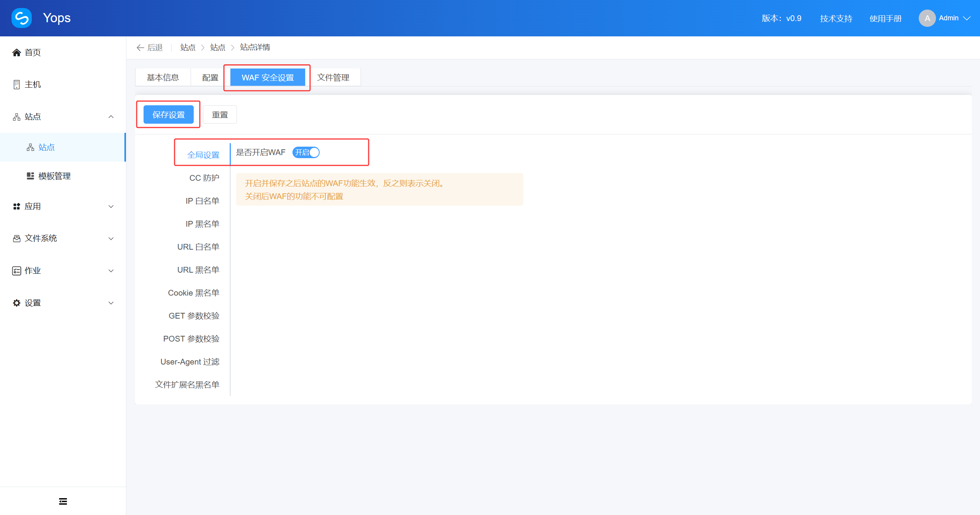The image size is (980, 515).
Task: Click the 重置 button
Action: [220, 114]
